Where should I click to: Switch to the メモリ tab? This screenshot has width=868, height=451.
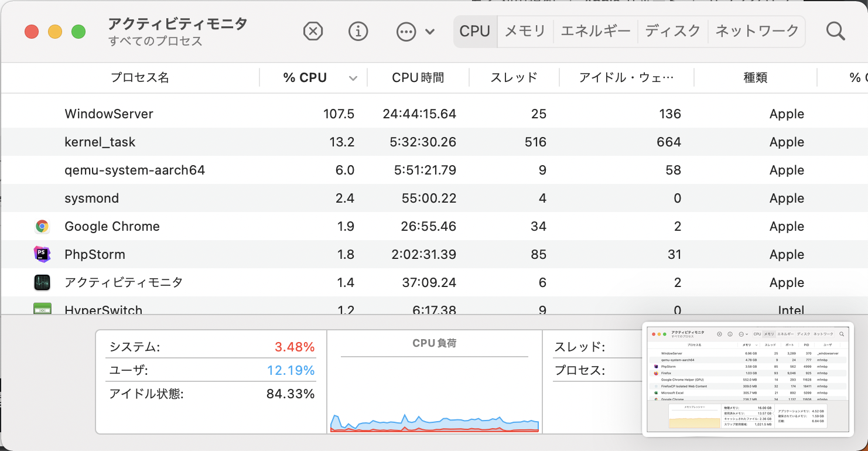(525, 31)
